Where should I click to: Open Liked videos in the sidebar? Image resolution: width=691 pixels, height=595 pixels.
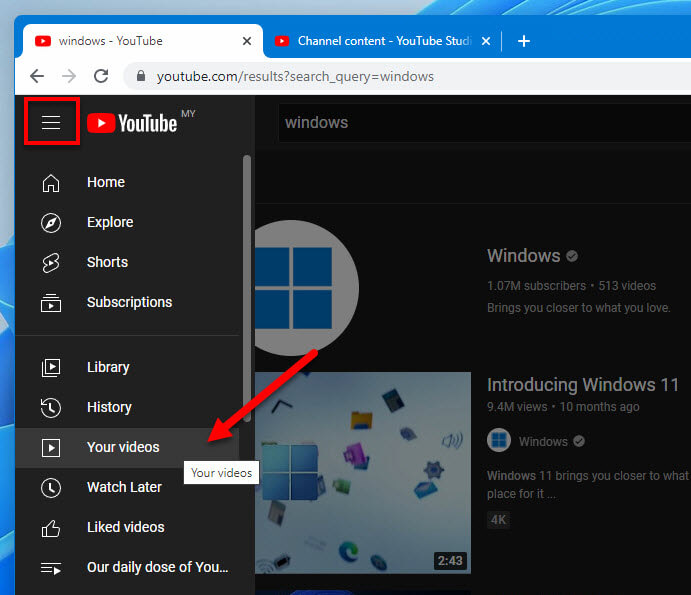(128, 528)
